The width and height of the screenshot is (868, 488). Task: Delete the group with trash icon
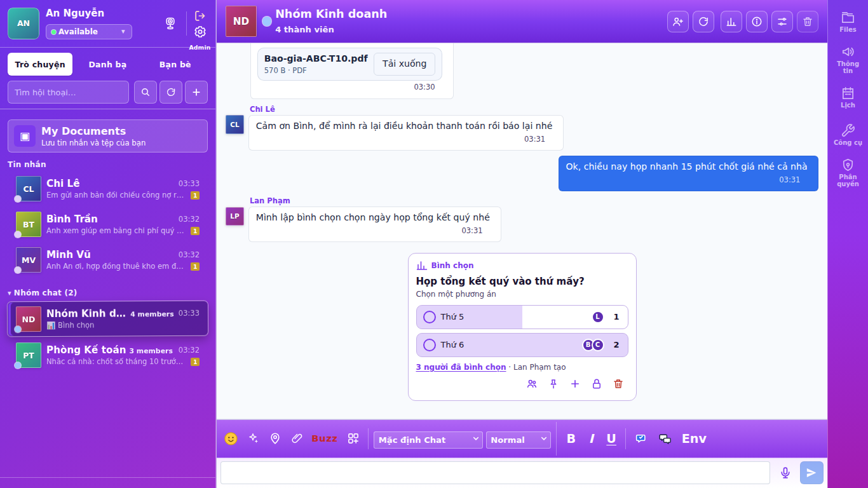pos(808,22)
